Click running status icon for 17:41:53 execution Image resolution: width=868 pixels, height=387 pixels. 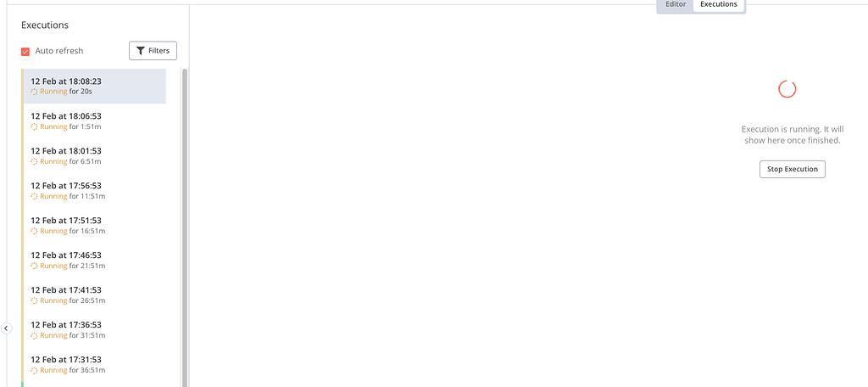tap(35, 300)
